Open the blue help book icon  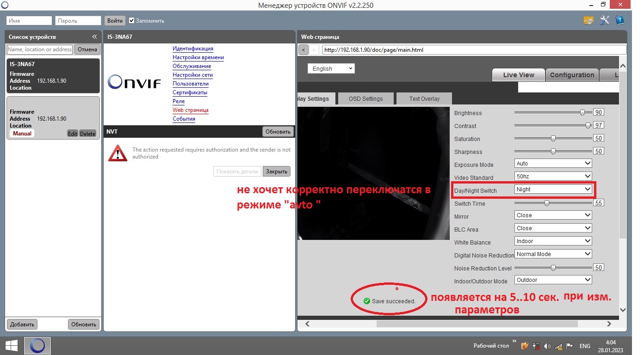point(619,20)
